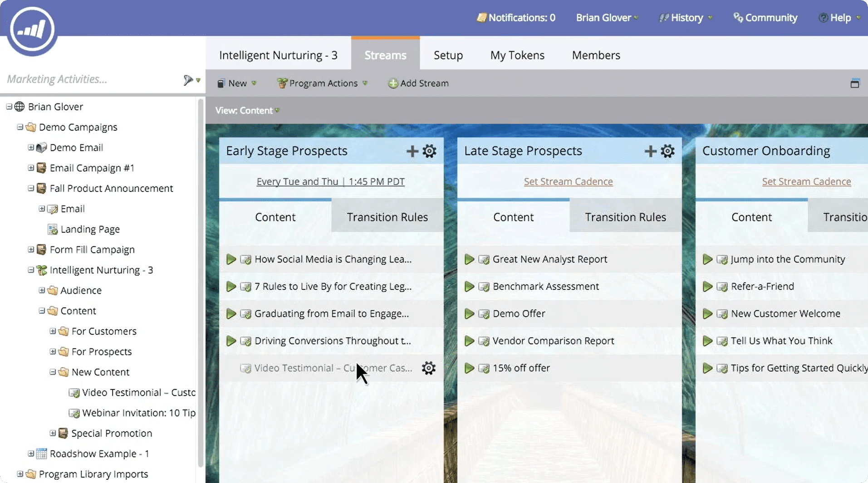
Task: Click the plus icon on Early Stage Prospects
Action: click(x=412, y=151)
